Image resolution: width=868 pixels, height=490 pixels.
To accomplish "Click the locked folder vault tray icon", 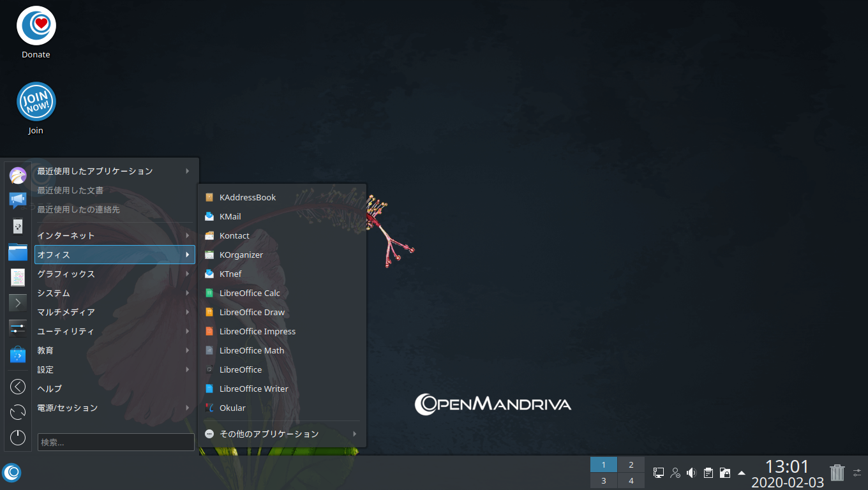I will click(x=724, y=473).
